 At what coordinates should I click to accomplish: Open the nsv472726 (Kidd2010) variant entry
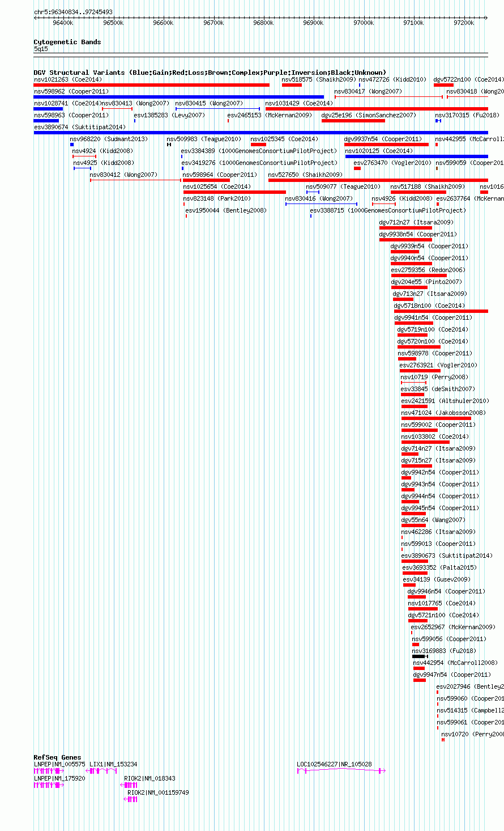(x=359, y=85)
